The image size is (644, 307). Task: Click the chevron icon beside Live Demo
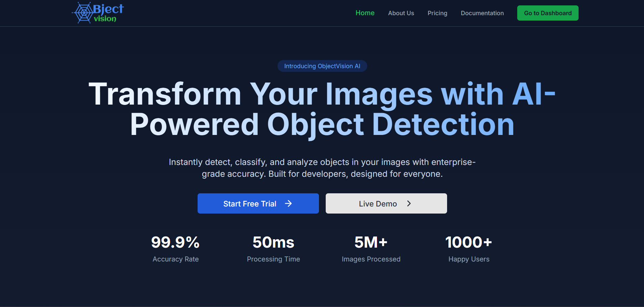[x=409, y=203]
